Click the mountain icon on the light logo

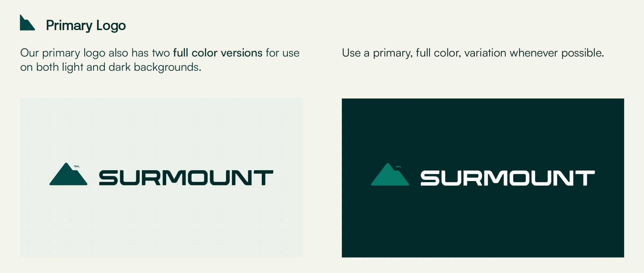tap(69, 174)
